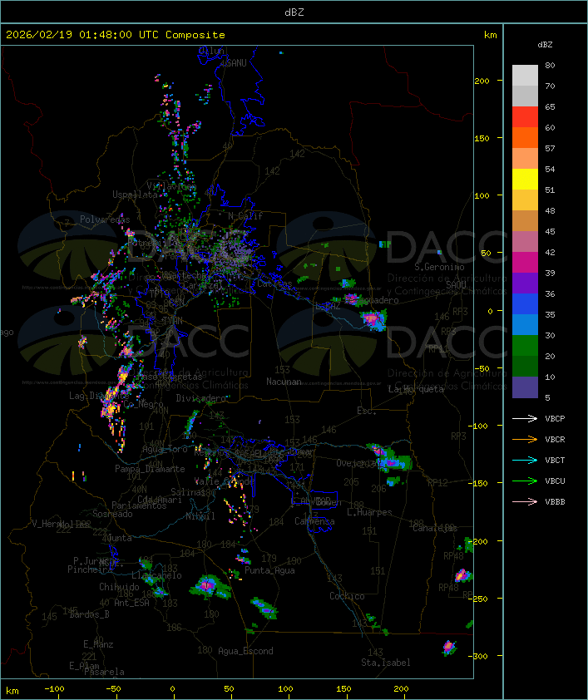Click the L.Huarpes place label
Screen dimensions: 588x700
point(369,512)
